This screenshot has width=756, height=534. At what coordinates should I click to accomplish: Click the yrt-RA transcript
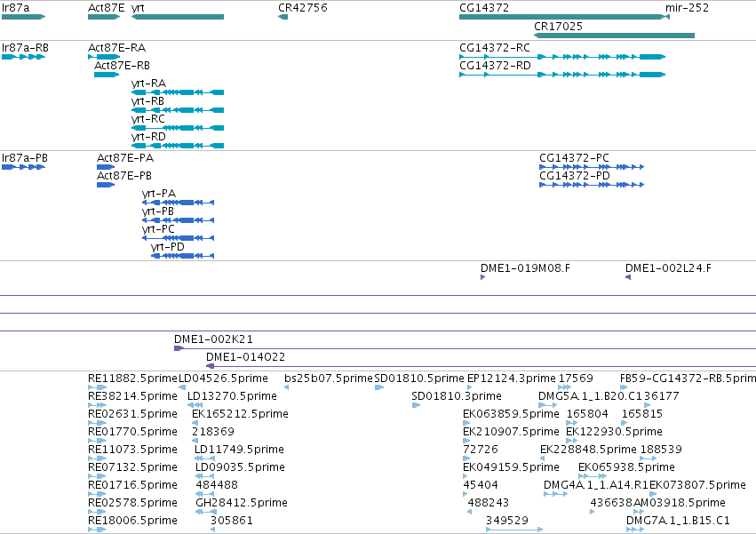pyautogui.click(x=178, y=92)
